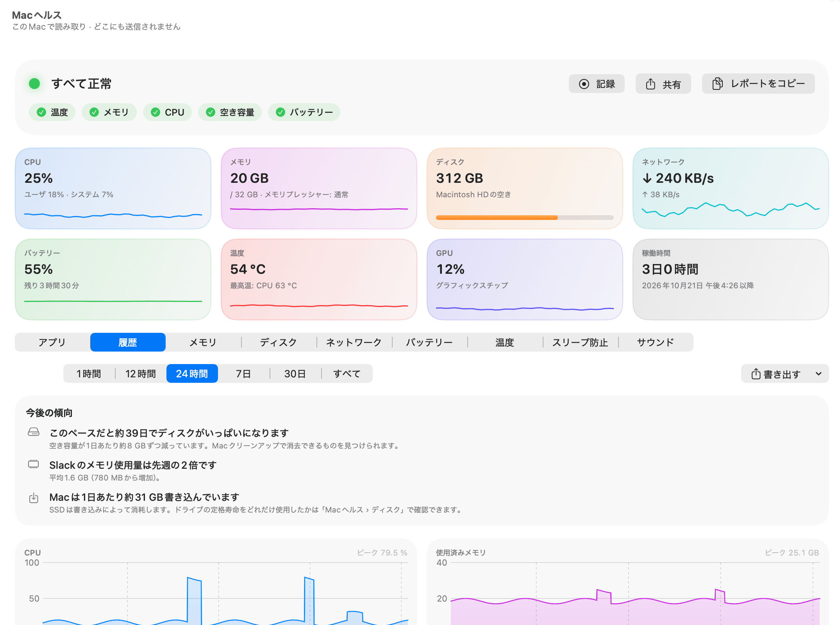Open the バッテリー 55% card

113,279
